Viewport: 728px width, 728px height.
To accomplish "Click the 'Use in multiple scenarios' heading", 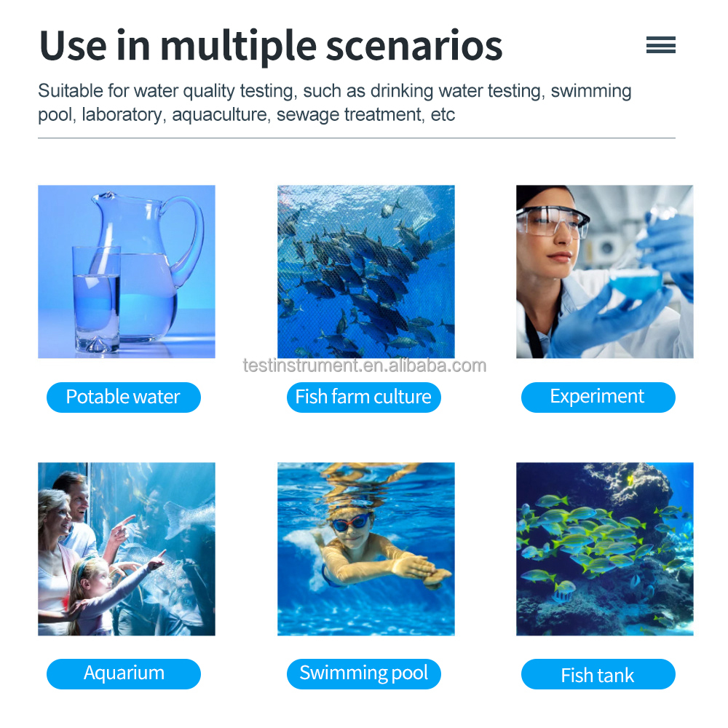I will tap(271, 46).
